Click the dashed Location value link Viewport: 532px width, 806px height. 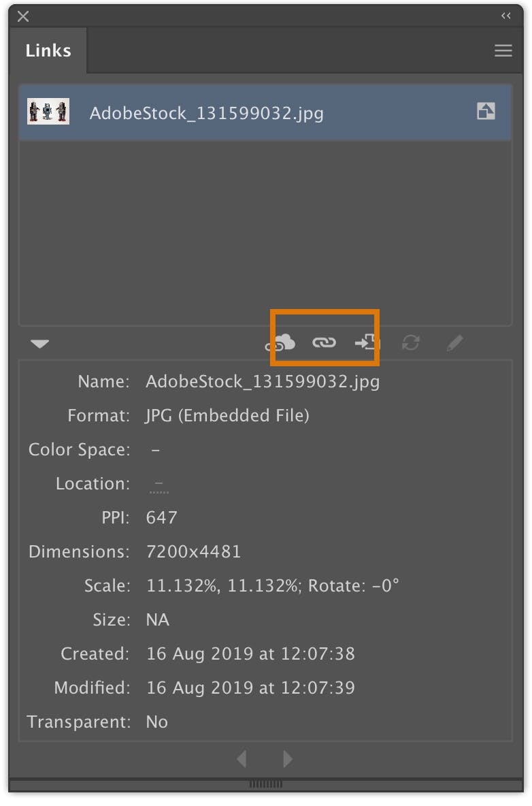click(x=159, y=484)
